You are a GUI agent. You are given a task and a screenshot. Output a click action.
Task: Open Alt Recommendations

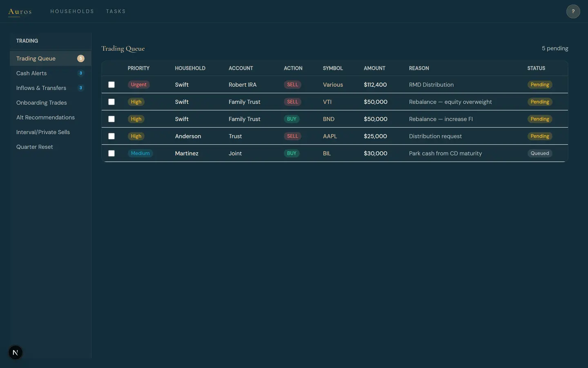(x=50, y=117)
